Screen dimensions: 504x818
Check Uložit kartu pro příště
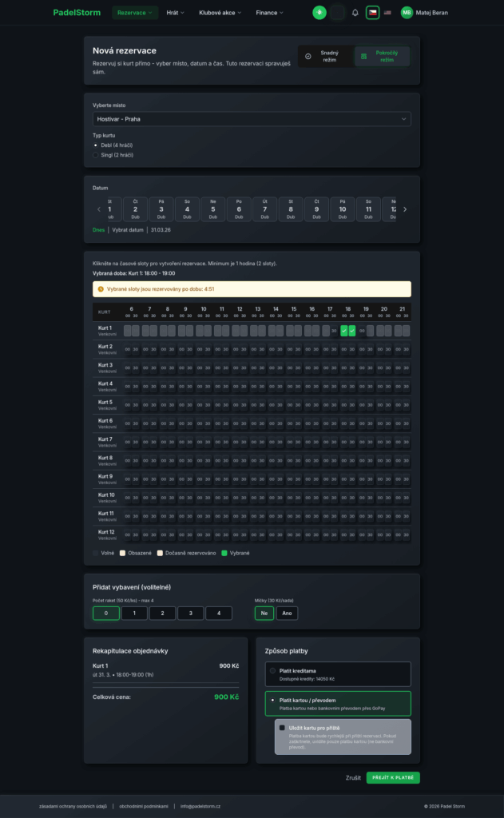(x=282, y=728)
